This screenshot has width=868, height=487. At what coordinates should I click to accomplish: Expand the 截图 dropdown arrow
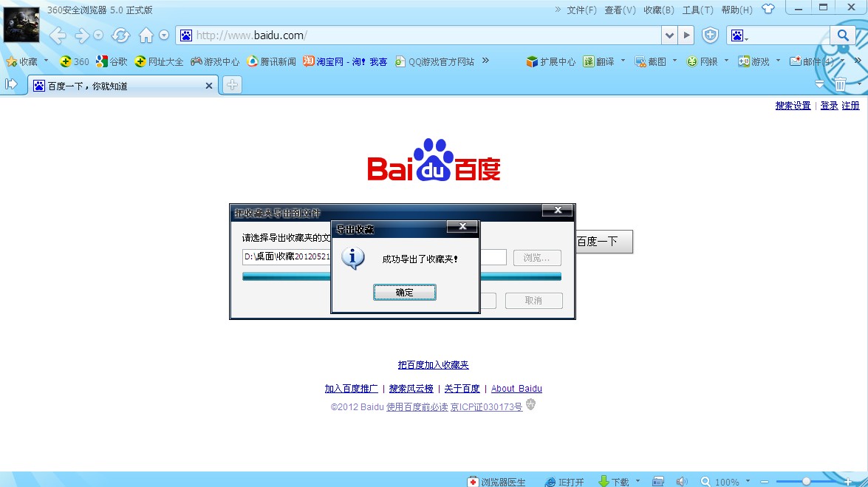click(x=674, y=61)
